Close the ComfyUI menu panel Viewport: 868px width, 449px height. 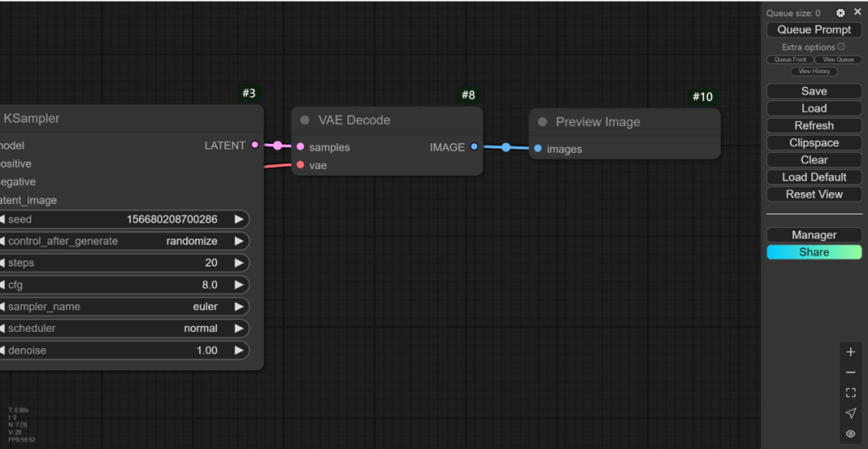point(858,11)
